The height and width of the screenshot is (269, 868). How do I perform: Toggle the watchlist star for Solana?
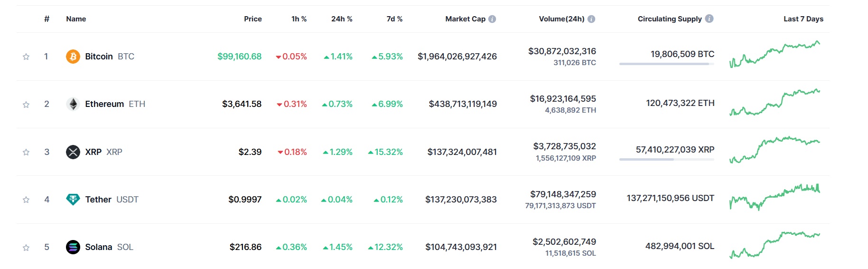tap(26, 248)
